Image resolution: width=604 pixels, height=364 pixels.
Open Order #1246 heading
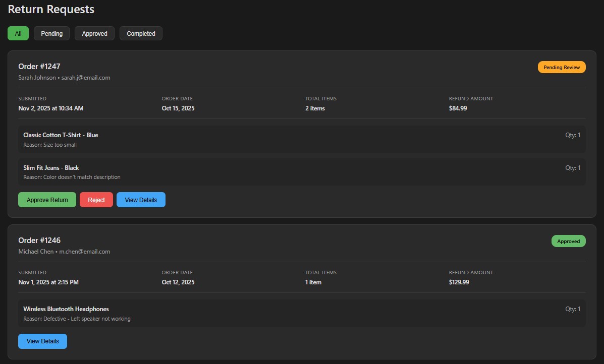(x=39, y=240)
